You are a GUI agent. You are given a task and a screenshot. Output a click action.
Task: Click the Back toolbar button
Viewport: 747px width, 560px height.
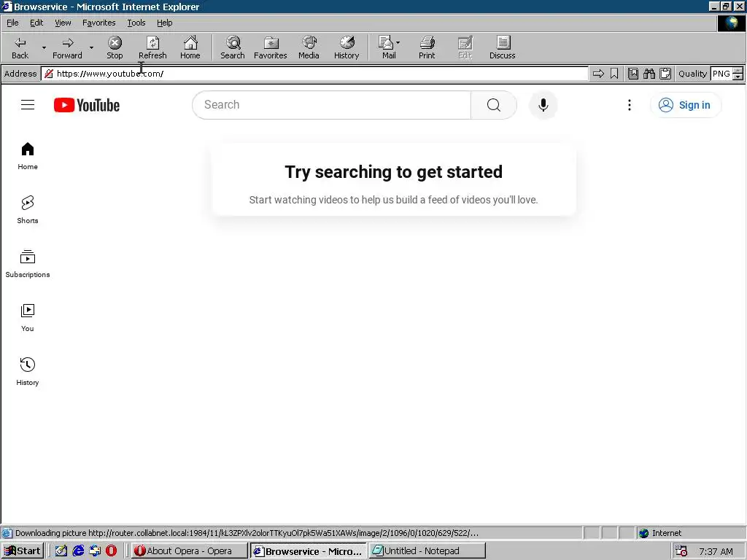click(x=20, y=48)
